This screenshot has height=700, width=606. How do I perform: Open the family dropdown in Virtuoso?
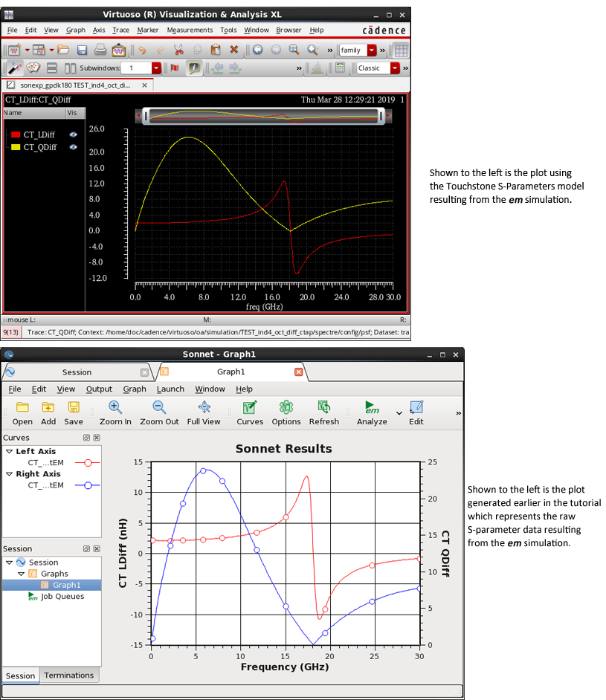(372, 50)
